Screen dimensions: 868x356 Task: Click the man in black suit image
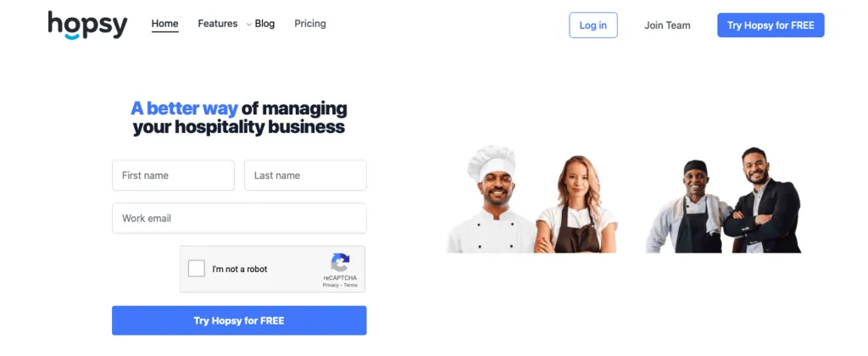click(x=763, y=200)
